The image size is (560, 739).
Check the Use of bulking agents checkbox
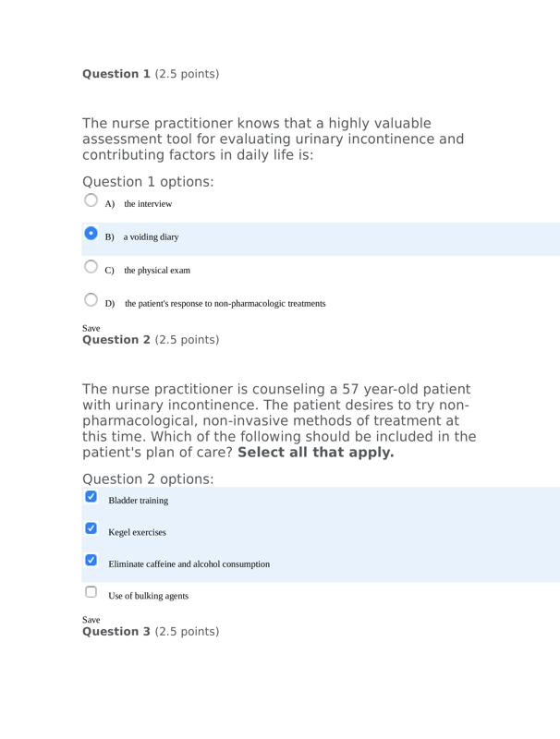[91, 592]
